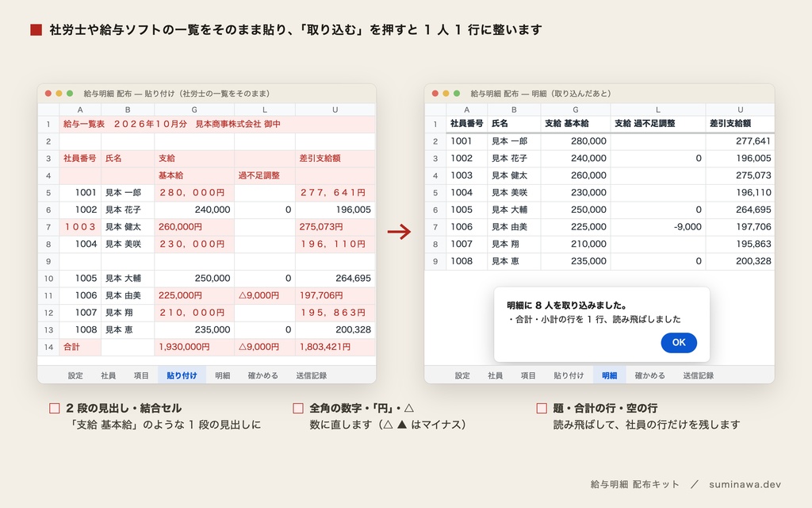Select column L header in 明細 window
Screen dimensions: 812x508
coord(657,110)
